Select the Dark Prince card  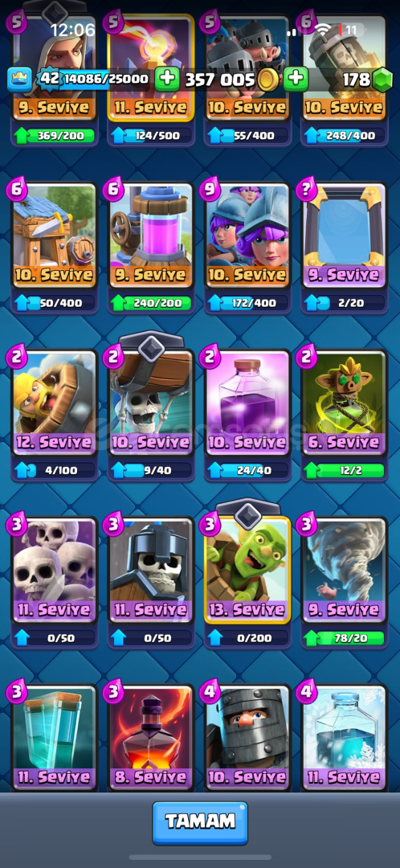pos(247,737)
